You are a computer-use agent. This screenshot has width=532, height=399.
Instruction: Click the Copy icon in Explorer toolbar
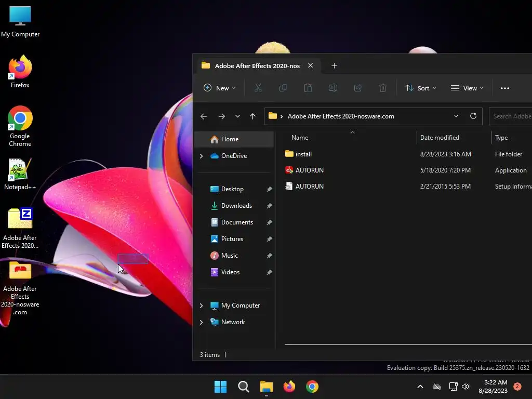[x=283, y=88]
